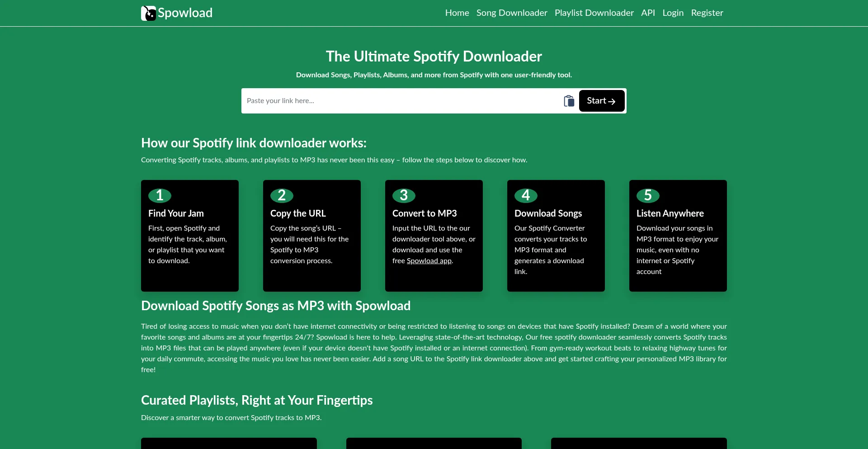
Task: Click step number 1 badge
Action: (160, 195)
